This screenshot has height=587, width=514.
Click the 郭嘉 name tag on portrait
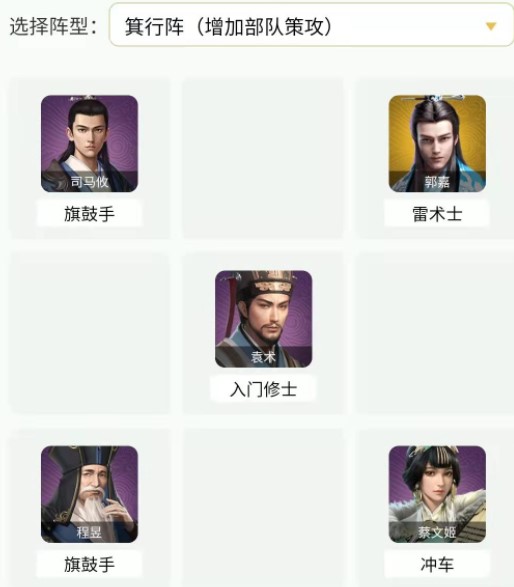point(437,182)
